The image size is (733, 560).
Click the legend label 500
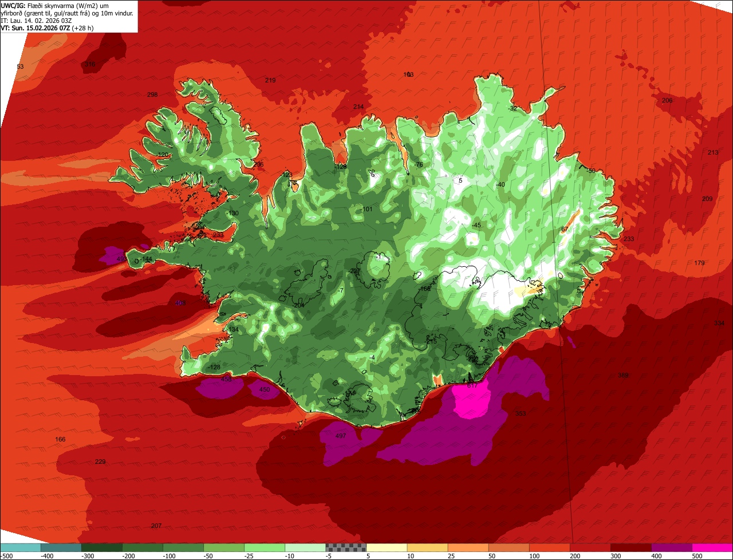(x=697, y=556)
